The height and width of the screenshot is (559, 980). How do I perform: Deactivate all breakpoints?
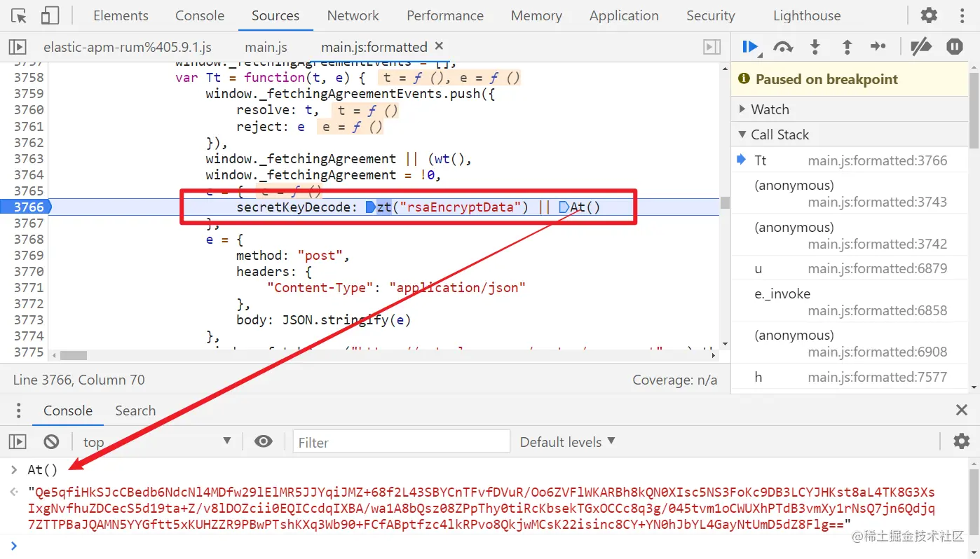pyautogui.click(x=920, y=47)
